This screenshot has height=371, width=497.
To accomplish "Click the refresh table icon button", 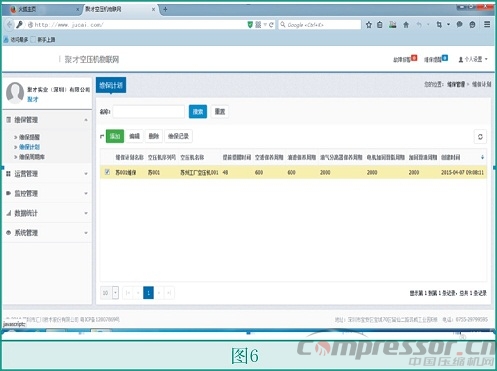I will [x=480, y=137].
